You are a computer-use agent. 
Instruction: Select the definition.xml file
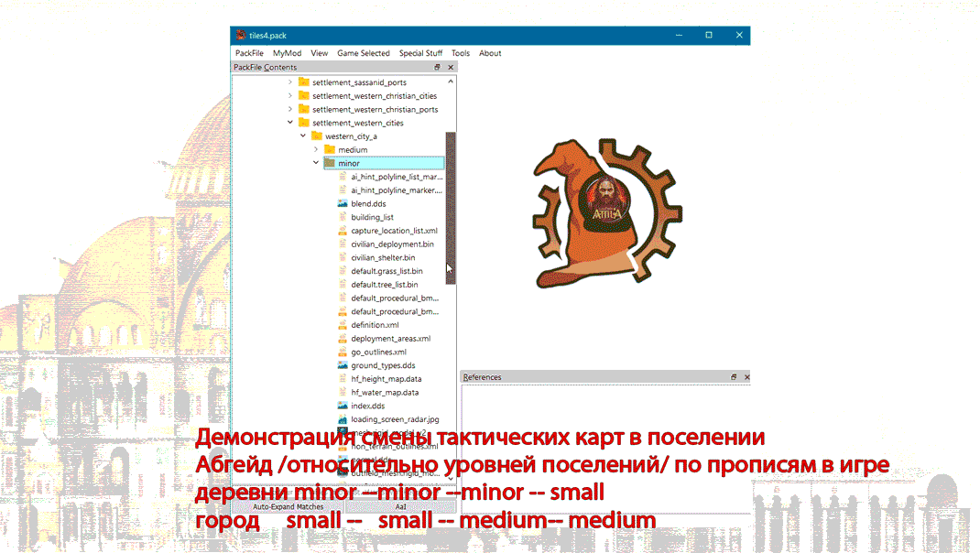click(x=375, y=325)
